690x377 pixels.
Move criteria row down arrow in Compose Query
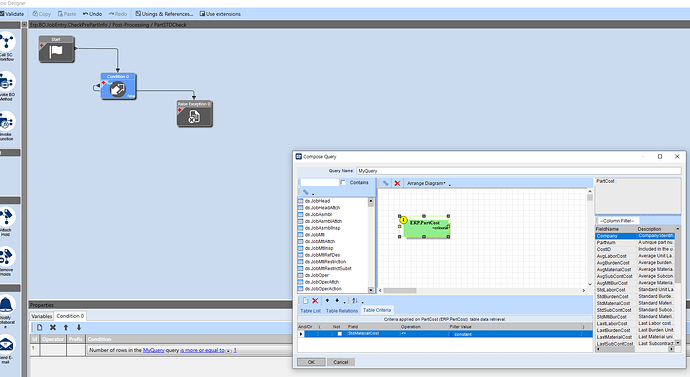(337, 300)
